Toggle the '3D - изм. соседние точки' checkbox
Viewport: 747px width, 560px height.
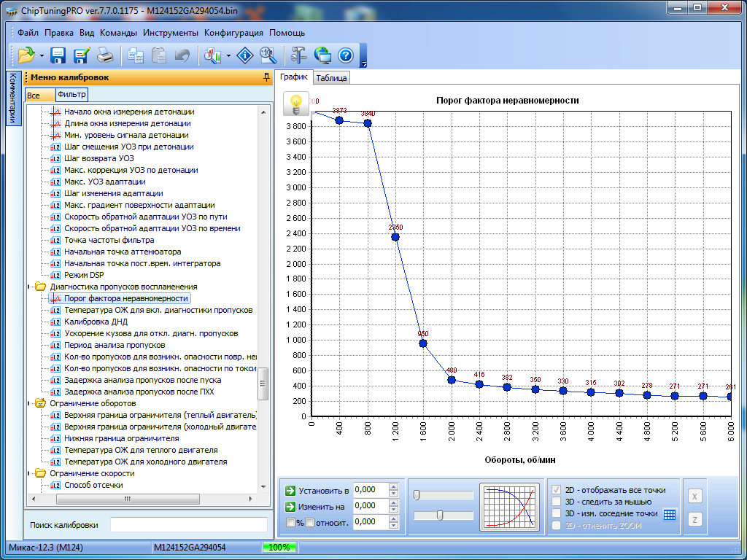point(557,513)
